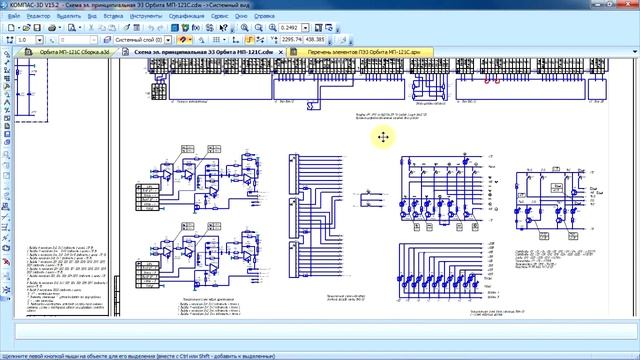Click the current state icon
The width and height of the screenshot is (640, 360).
(x=9, y=40)
